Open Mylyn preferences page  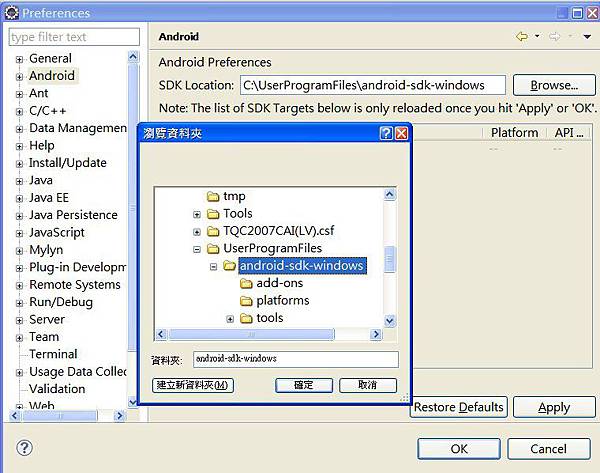point(46,250)
